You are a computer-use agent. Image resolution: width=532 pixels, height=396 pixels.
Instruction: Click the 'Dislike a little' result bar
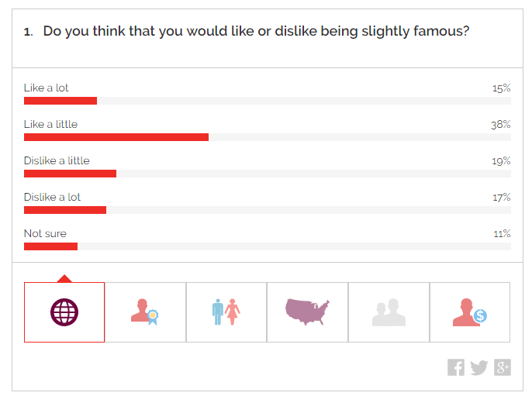[70, 174]
